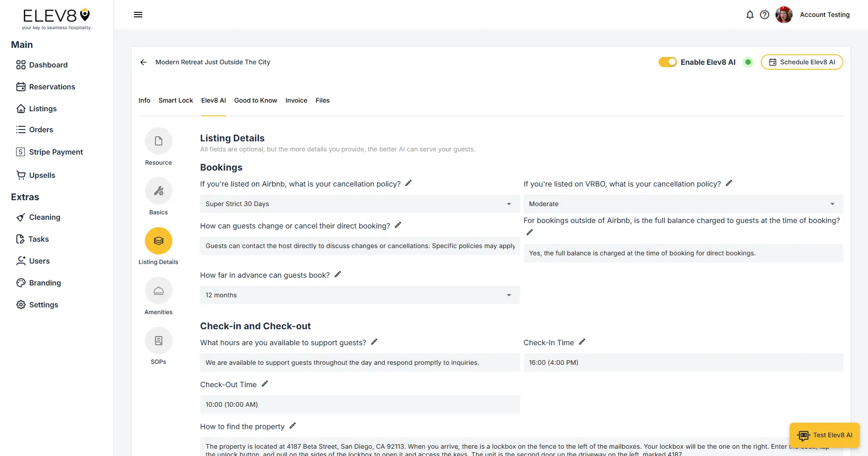868x456 pixels.
Task: Click the hamburger menu icon
Action: (138, 15)
